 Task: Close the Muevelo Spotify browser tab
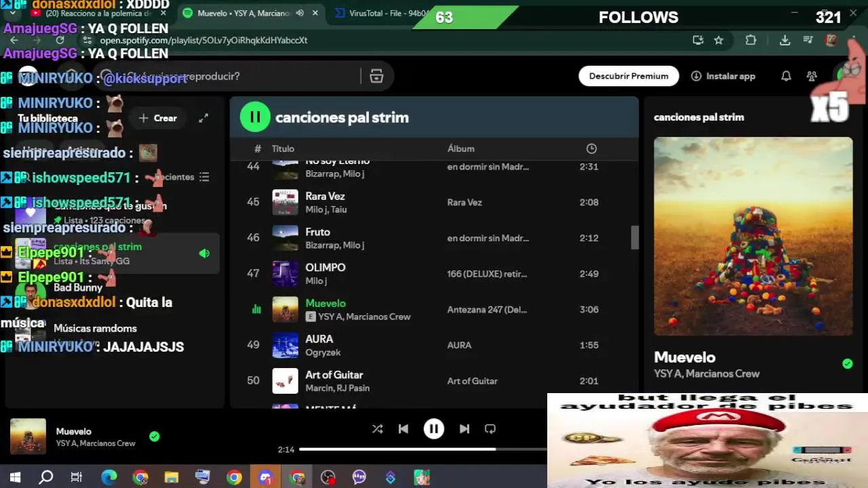(315, 13)
